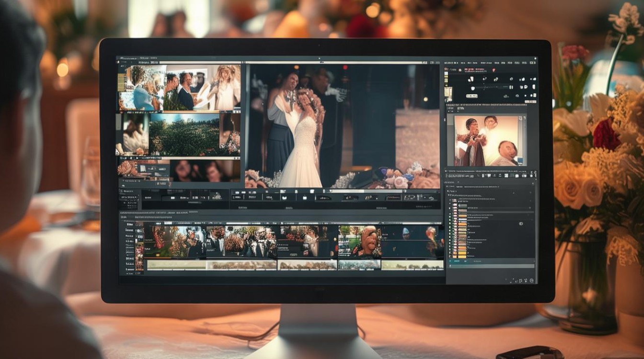This screenshot has width=644, height=359.
Task: Click the first audio waveform segment in the timeline
Action: pyautogui.click(x=176, y=265)
